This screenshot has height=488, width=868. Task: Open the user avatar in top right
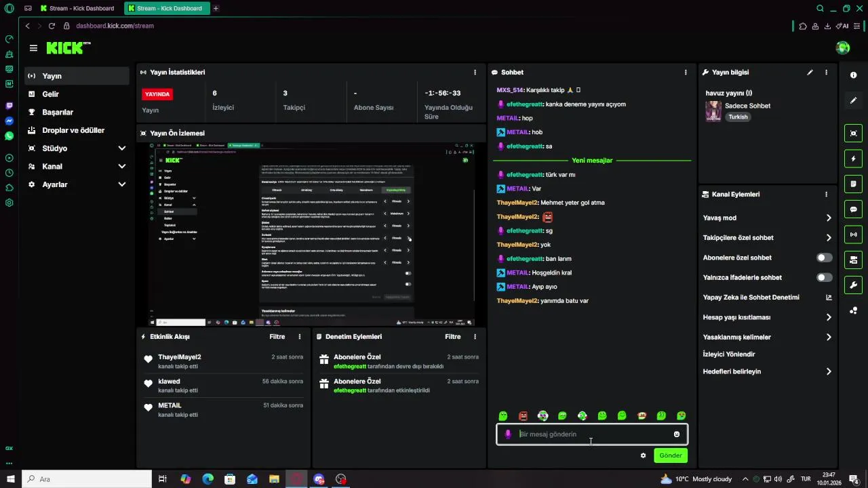point(843,47)
